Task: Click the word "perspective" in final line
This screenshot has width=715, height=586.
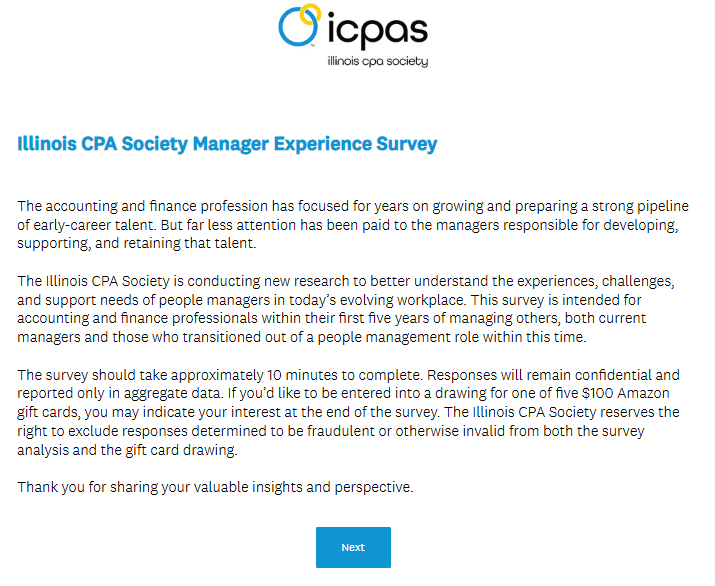Action: [x=372, y=487]
